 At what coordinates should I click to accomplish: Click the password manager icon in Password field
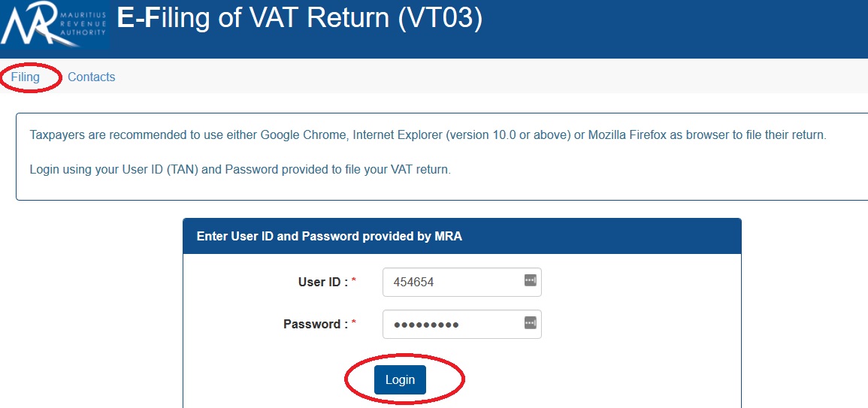530,323
